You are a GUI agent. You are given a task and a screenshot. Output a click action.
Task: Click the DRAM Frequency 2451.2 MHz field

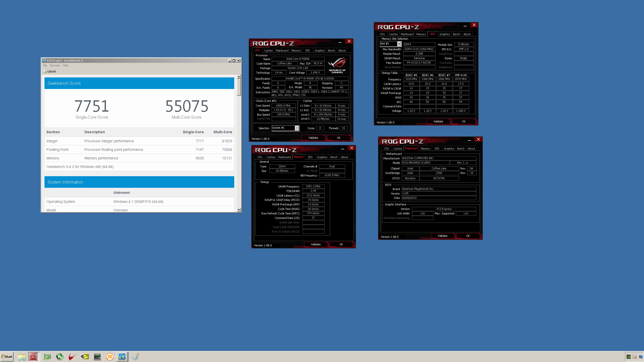(x=313, y=186)
